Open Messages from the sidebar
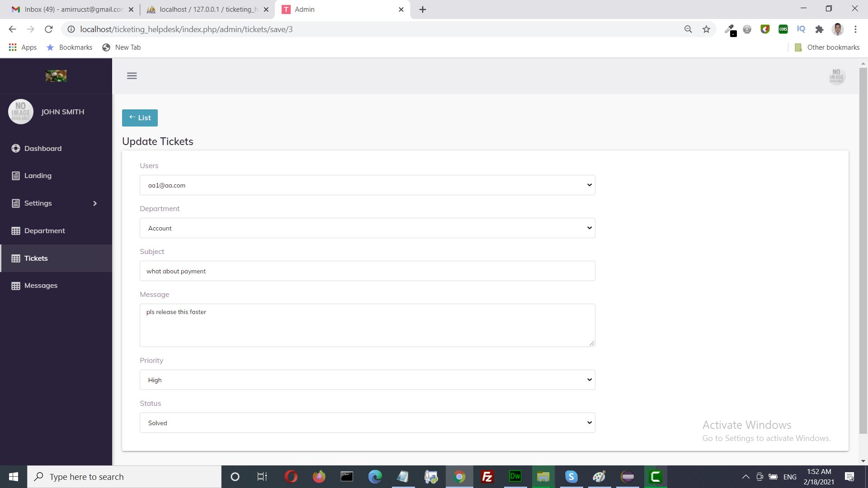Image resolution: width=868 pixels, height=488 pixels. tap(41, 286)
